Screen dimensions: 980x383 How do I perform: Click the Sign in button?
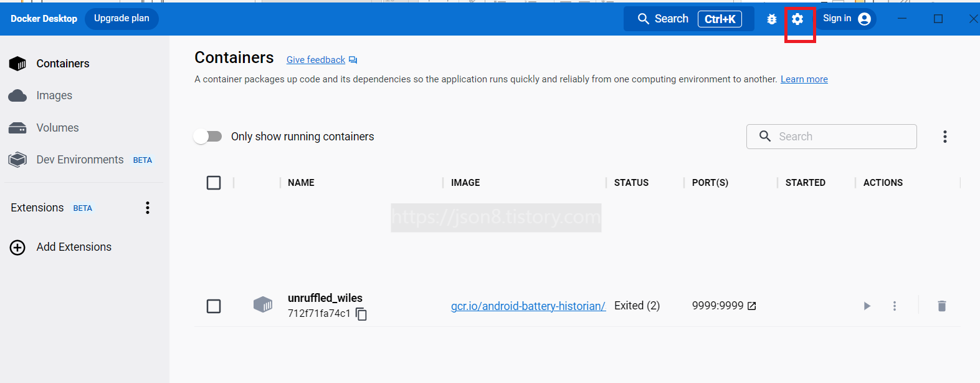847,19
